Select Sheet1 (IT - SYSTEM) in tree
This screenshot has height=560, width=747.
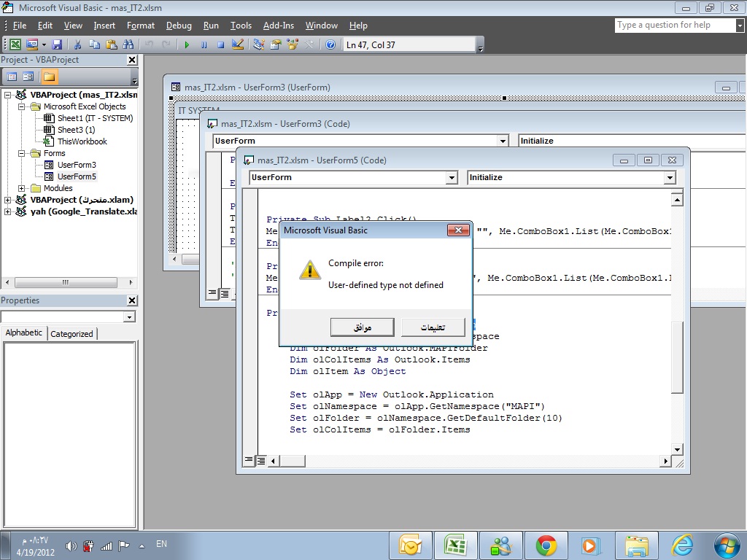(95, 118)
